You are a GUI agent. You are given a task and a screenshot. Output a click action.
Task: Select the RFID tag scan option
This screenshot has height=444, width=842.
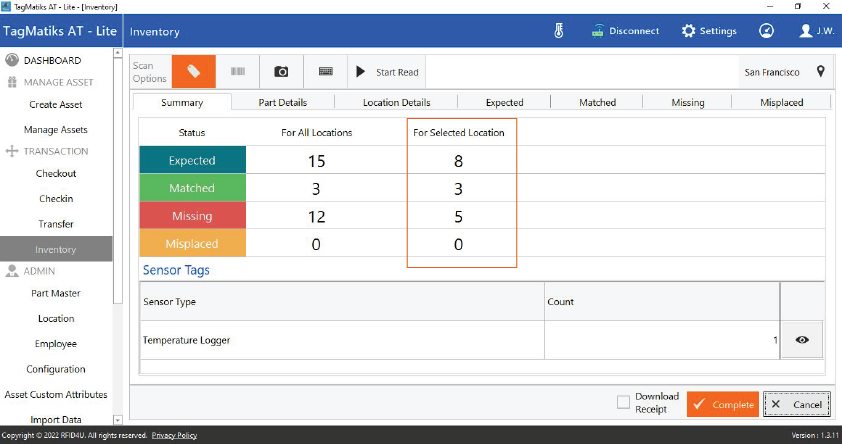pos(194,72)
